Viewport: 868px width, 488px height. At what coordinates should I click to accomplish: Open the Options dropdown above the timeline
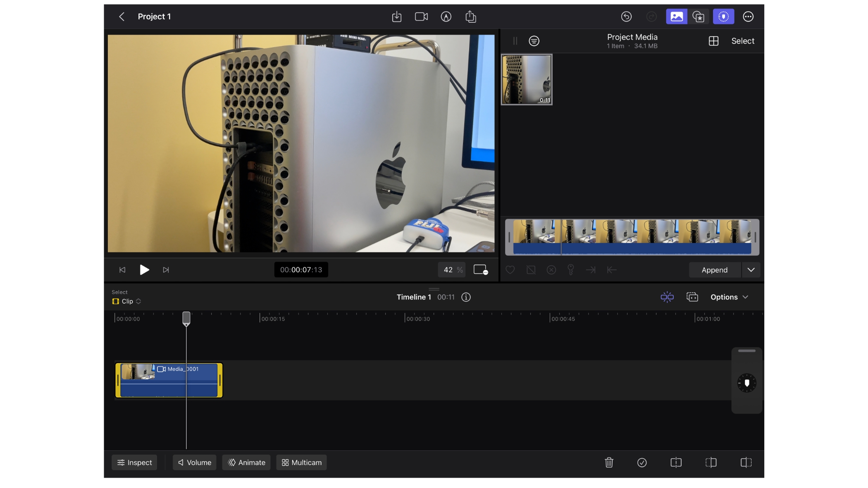pos(730,297)
